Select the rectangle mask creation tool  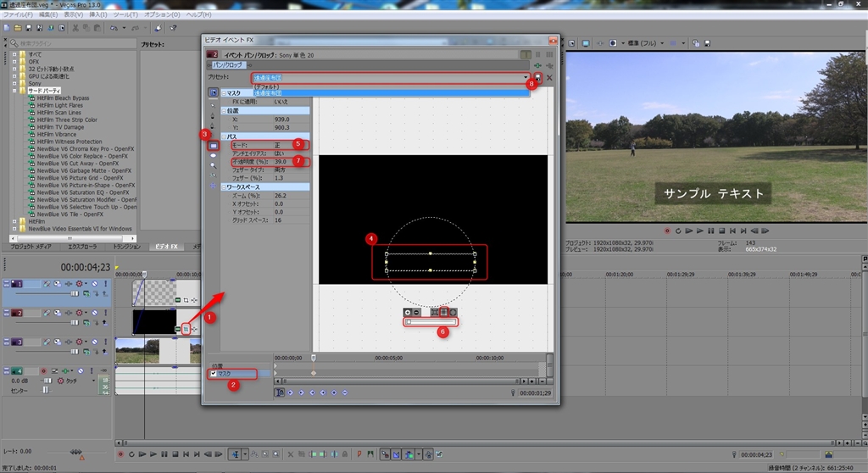pos(213,146)
